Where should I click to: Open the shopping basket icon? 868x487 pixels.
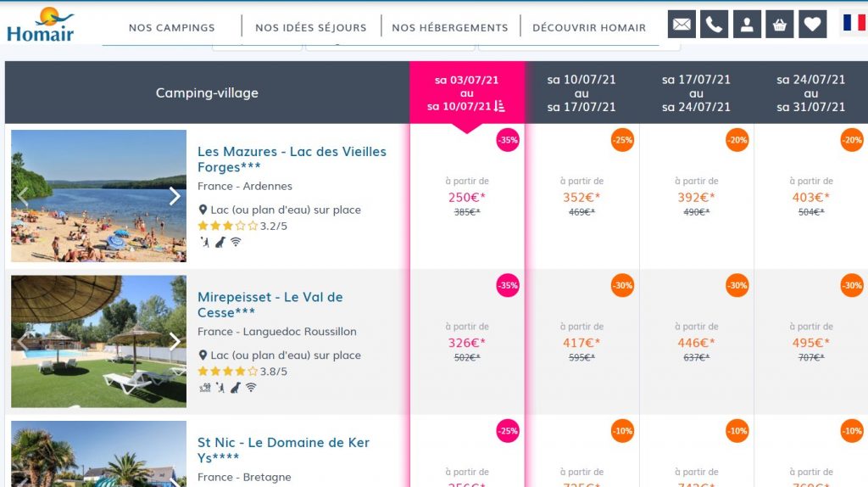click(x=779, y=25)
